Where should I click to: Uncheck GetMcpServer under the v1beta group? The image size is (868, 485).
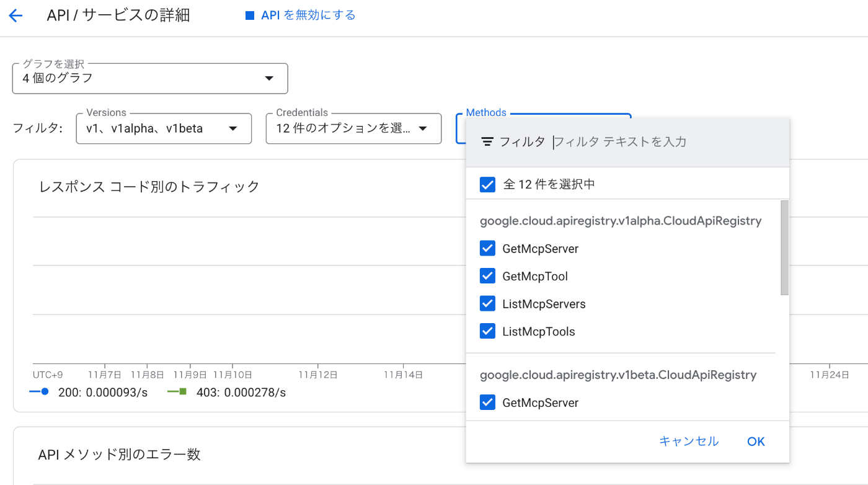tap(487, 403)
